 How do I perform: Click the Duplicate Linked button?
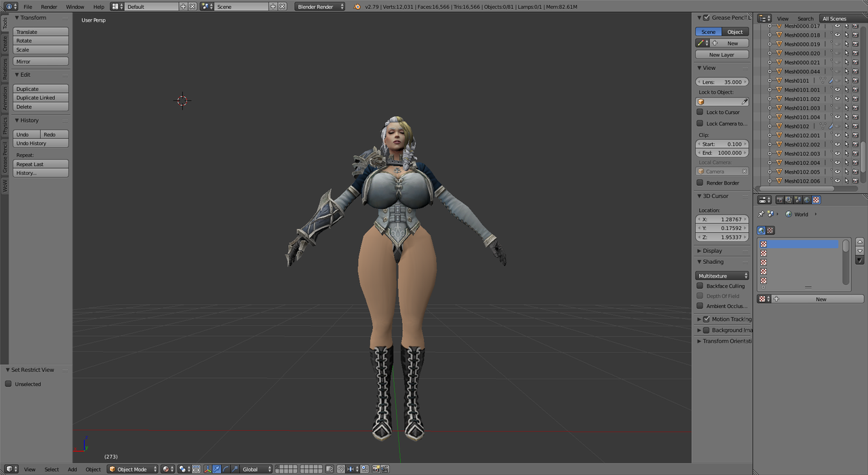pos(41,98)
